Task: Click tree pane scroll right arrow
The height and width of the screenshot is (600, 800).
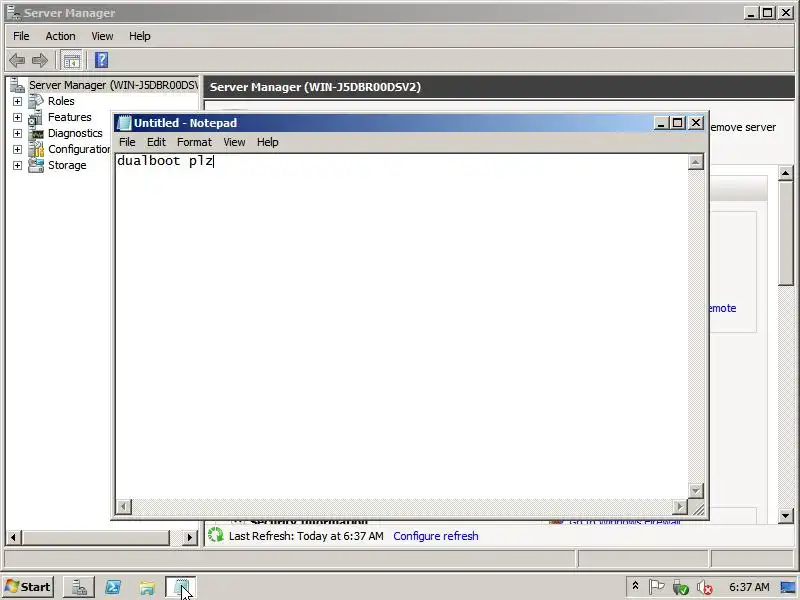Action: pyautogui.click(x=189, y=537)
